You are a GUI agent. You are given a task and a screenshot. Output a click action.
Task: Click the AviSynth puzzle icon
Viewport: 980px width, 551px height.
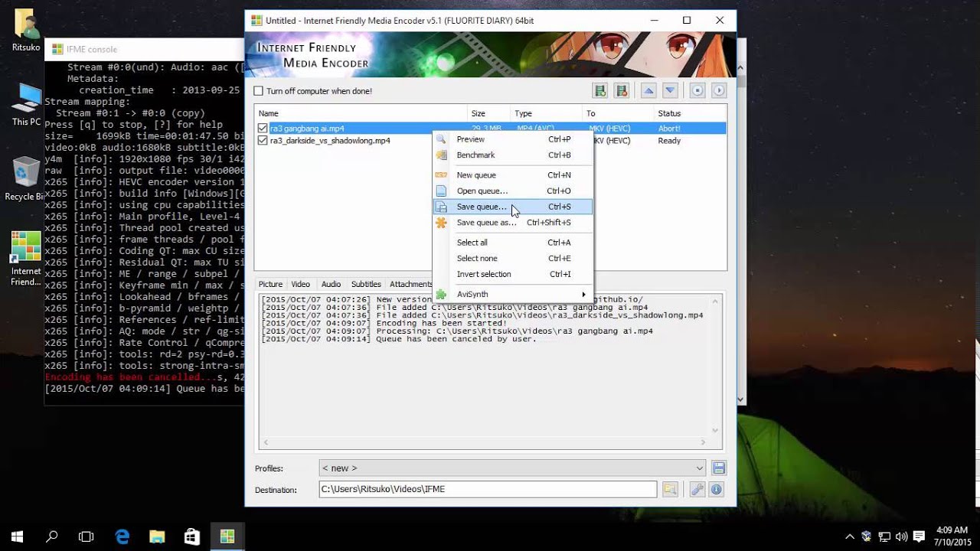coord(441,294)
